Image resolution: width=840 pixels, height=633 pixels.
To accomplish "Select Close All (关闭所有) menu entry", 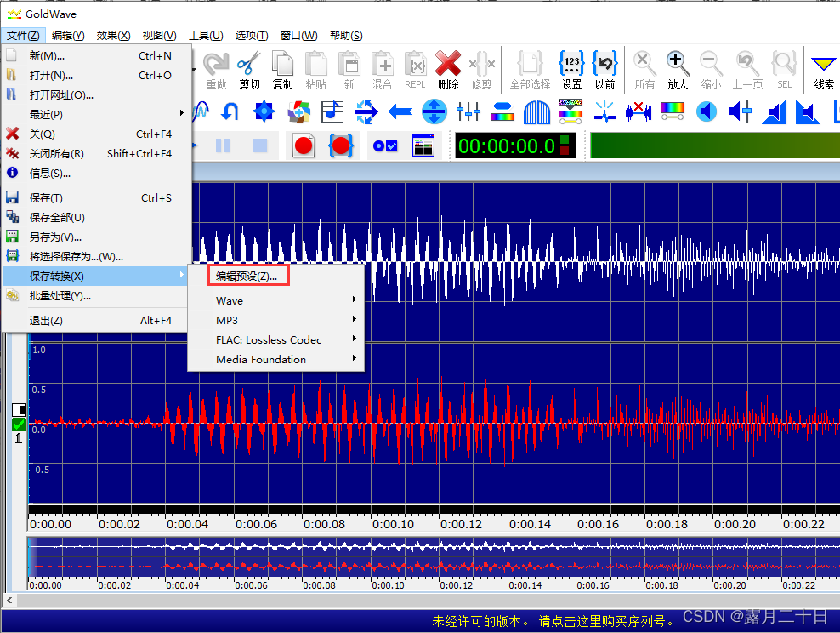I will [97, 154].
